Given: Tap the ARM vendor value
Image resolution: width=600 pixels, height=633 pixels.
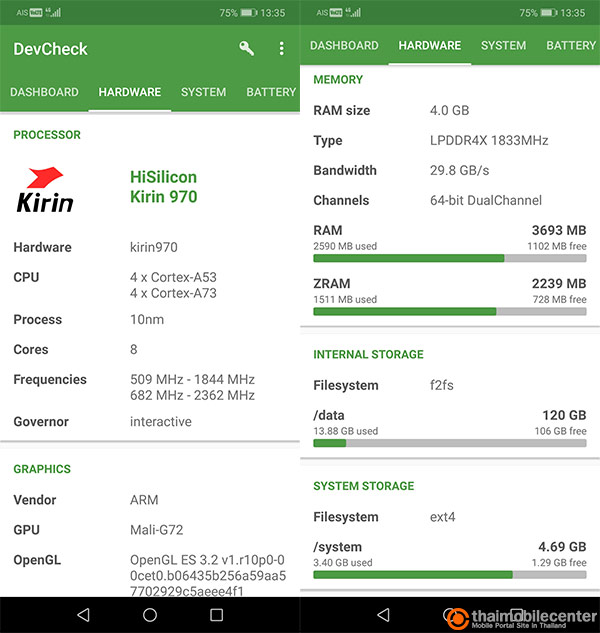Looking at the screenshot, I should tap(144, 500).
